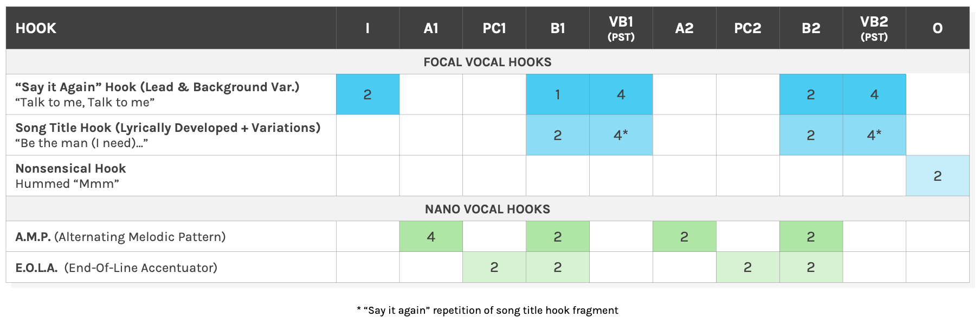Viewport: 980px width, 323px height.
Task: Select the E.O.L.A. cell under PC1
Action: coord(494,267)
